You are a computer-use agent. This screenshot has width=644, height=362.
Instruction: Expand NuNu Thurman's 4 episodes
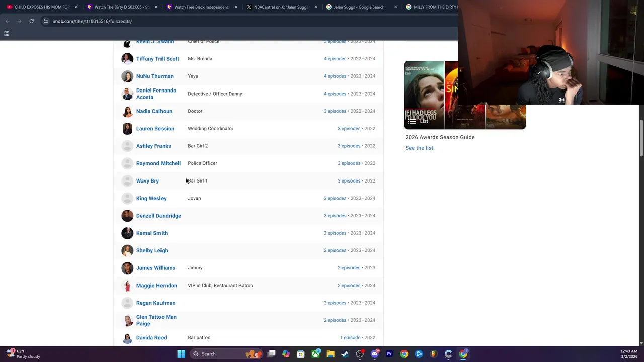point(335,76)
